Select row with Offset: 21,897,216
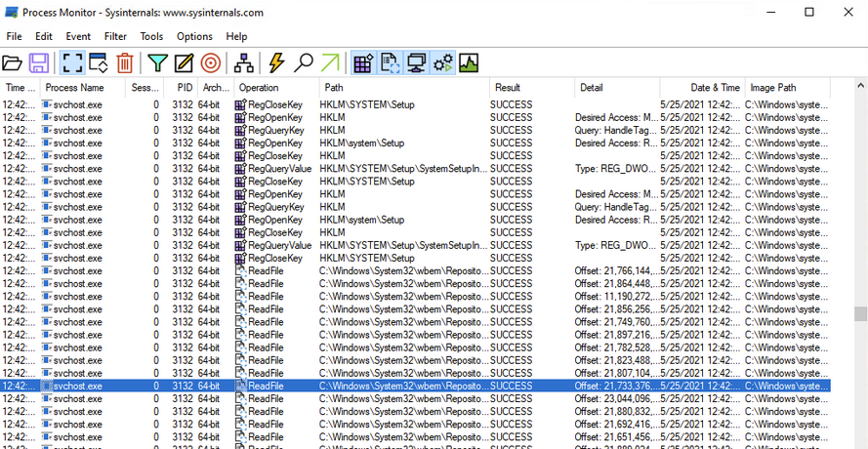The height and width of the screenshot is (449, 868). tap(415, 335)
